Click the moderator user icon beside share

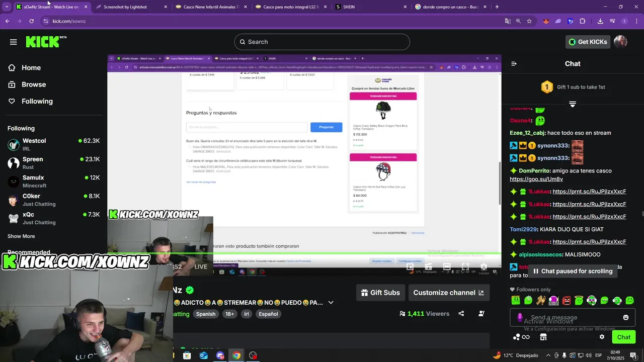tap(481, 313)
